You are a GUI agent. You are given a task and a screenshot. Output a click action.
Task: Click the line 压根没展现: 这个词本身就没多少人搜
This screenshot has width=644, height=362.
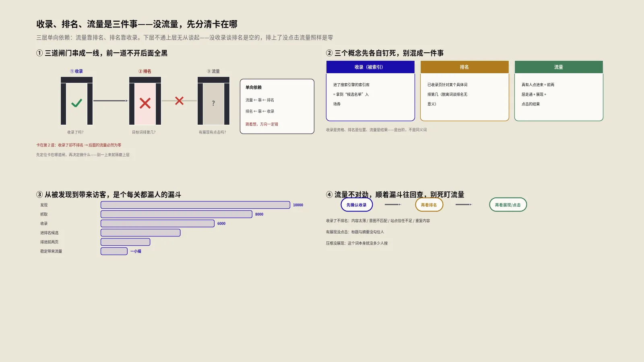click(357, 243)
